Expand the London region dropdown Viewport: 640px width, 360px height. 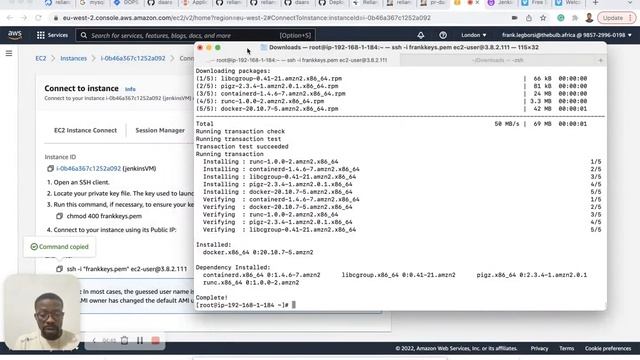coord(473,36)
